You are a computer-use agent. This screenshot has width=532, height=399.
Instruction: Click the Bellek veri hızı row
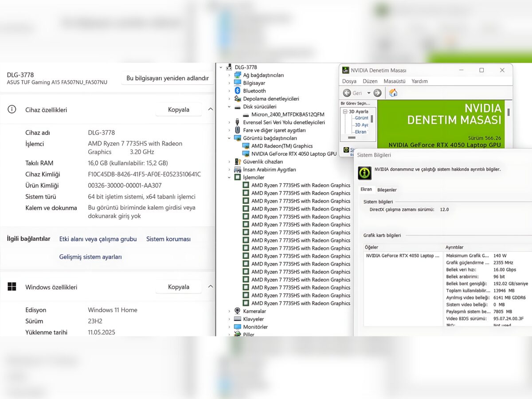(488, 270)
